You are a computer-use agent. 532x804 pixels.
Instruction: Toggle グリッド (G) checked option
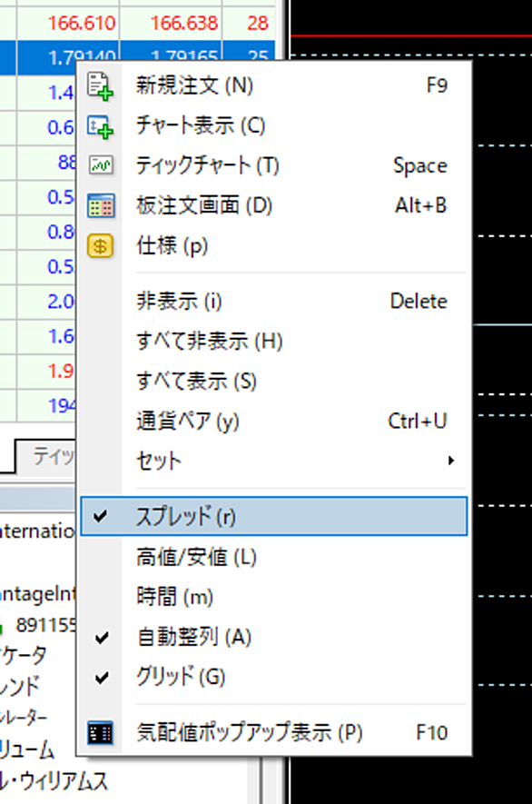(273, 678)
